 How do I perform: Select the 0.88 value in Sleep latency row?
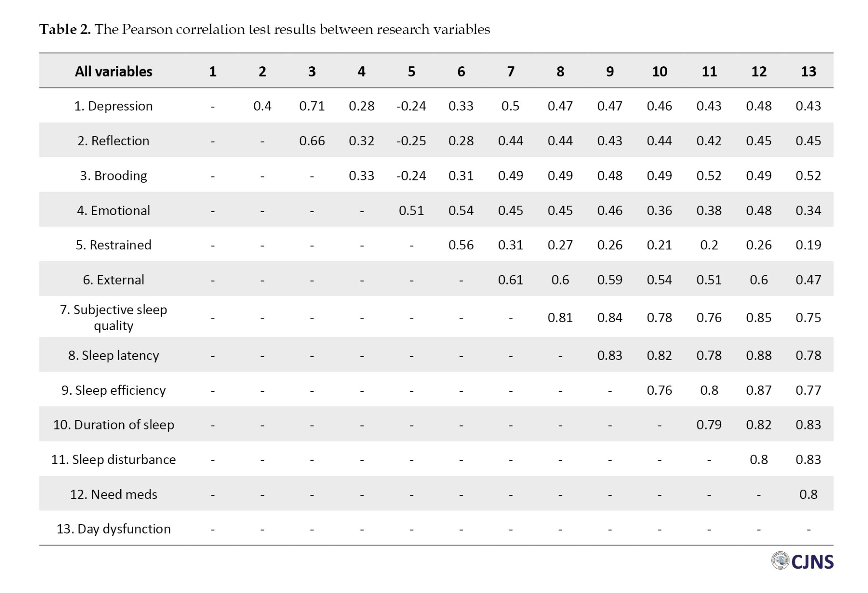click(x=759, y=355)
